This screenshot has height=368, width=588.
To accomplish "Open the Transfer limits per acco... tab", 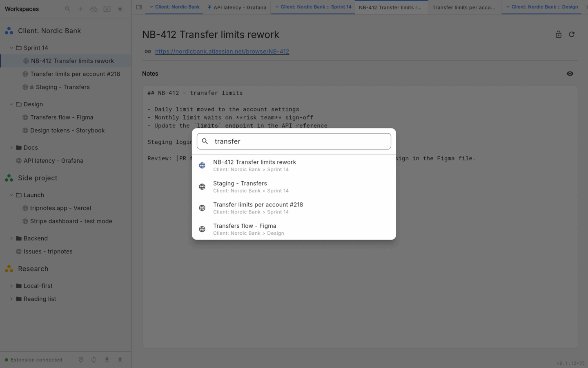I will [465, 7].
